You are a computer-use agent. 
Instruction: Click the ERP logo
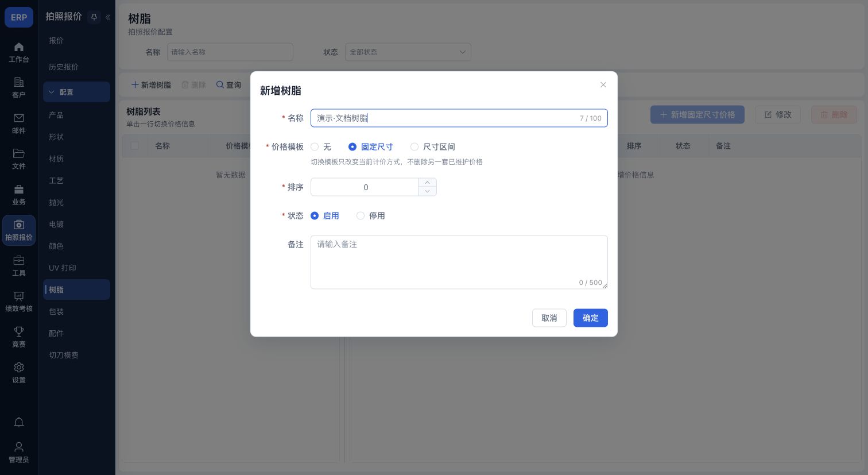pos(19,17)
